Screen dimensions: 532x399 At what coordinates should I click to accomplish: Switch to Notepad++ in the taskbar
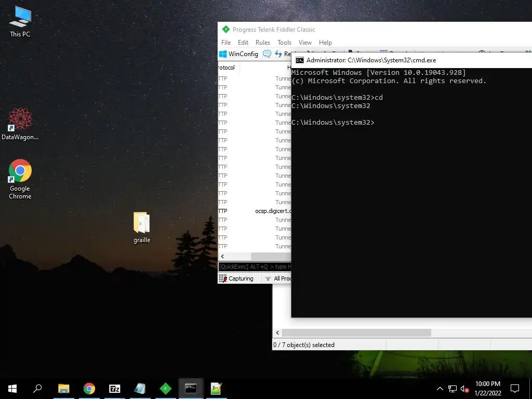click(216, 389)
